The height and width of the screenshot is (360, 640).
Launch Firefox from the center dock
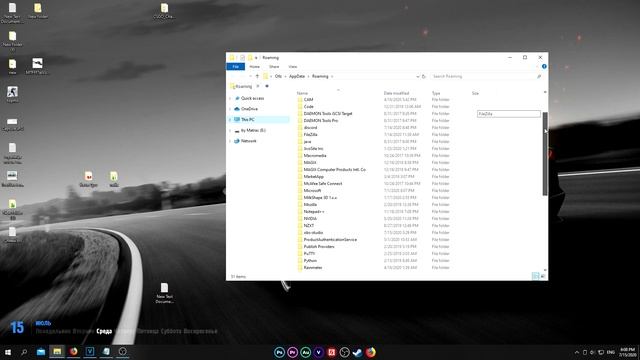pyautogui.click(x=371, y=352)
